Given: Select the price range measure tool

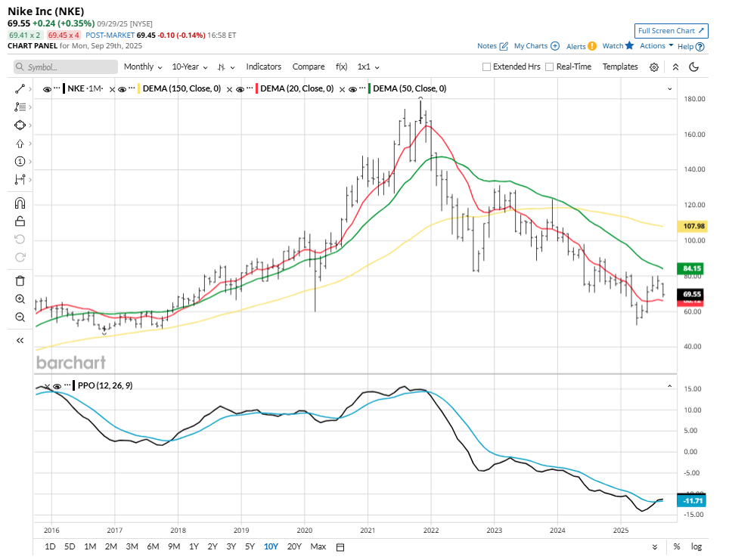Looking at the screenshot, I should [x=20, y=179].
